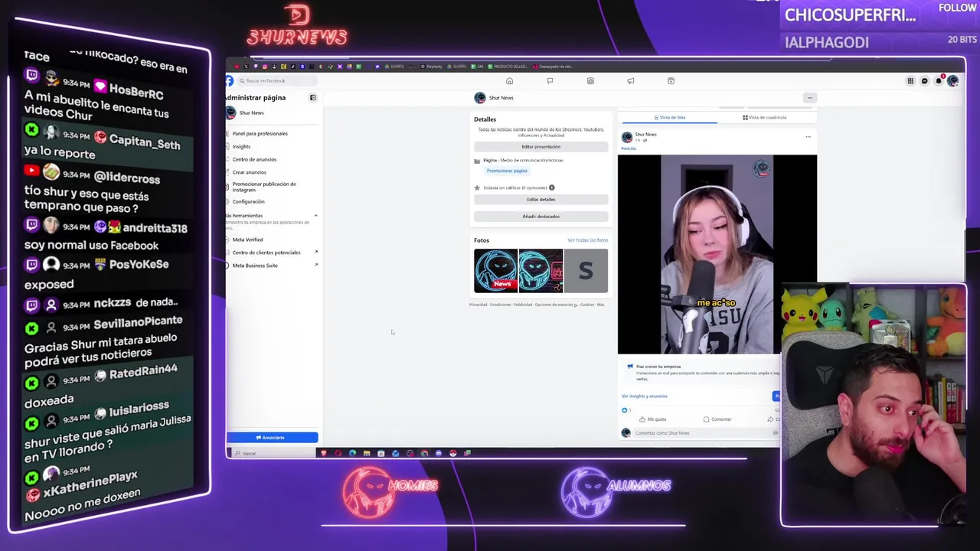
Task: Click the 'Perplexity' bookmark in the bookmarks bar
Action: pyautogui.click(x=432, y=67)
